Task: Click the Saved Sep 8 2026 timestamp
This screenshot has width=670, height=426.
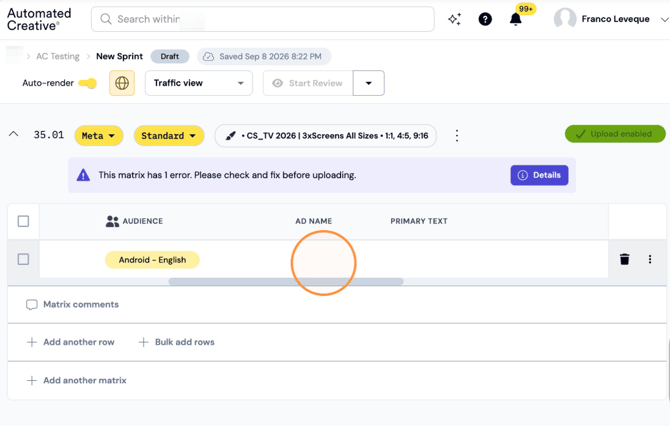Action: (270, 56)
